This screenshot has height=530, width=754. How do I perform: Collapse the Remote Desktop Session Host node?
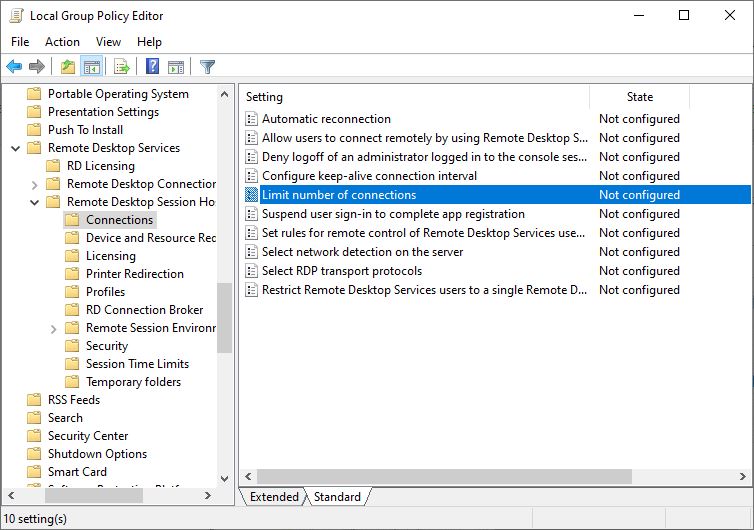(34, 202)
